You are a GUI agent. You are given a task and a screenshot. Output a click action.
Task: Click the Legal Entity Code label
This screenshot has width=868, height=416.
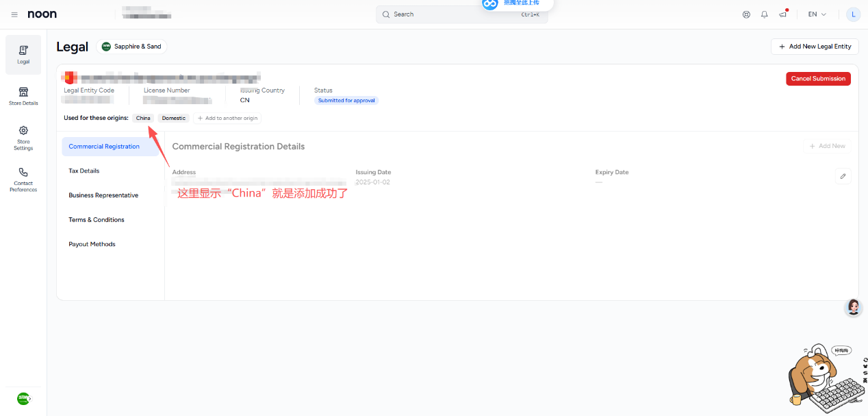coord(89,90)
